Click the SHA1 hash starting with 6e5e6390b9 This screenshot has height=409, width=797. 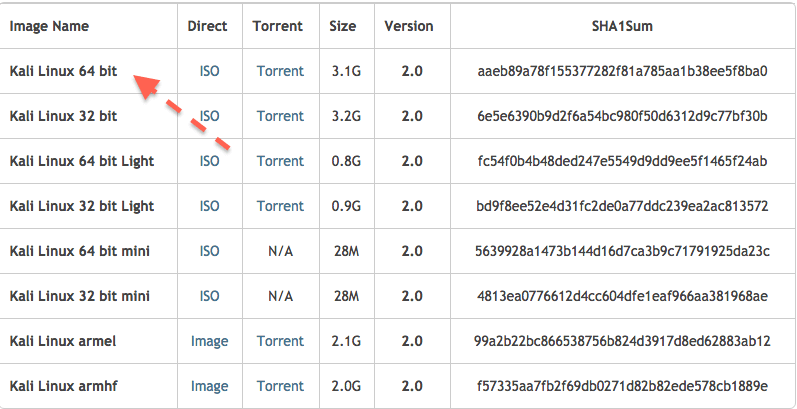(623, 116)
